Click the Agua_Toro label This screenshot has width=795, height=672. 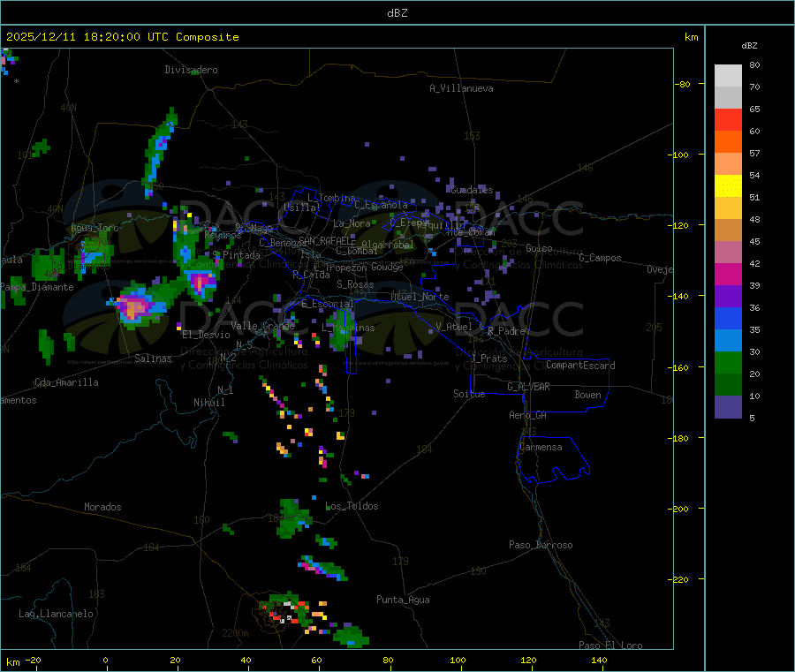95,228
